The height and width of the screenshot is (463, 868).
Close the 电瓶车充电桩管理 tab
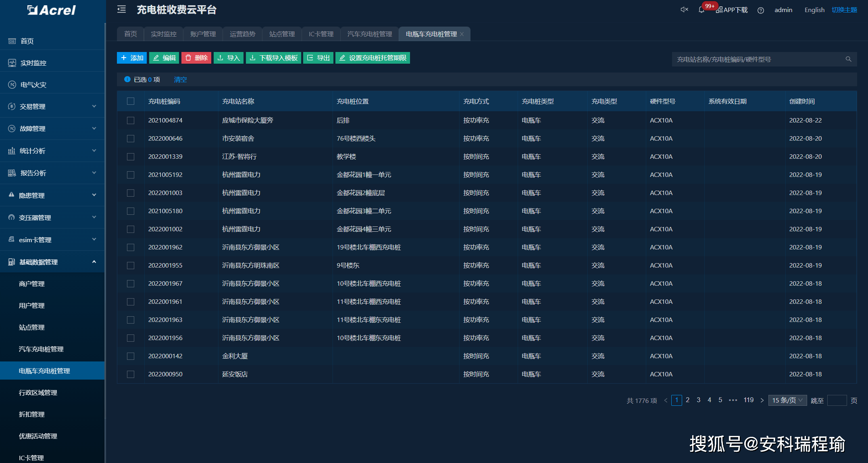coord(462,34)
